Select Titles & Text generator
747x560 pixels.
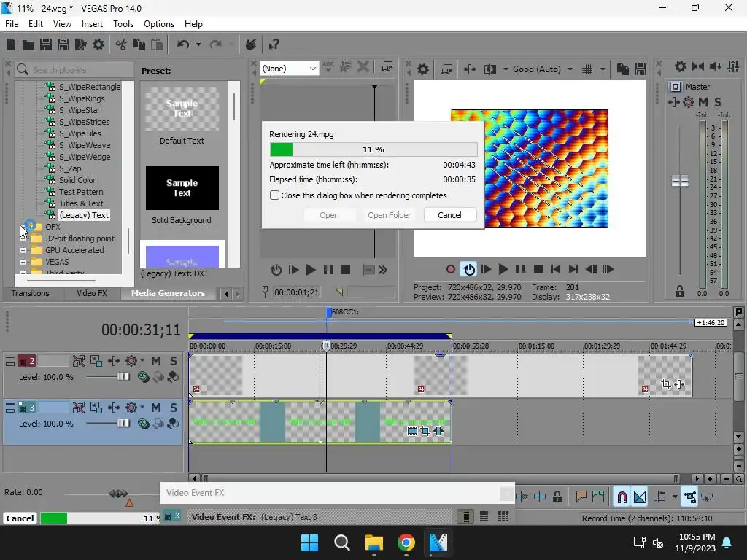[81, 203]
